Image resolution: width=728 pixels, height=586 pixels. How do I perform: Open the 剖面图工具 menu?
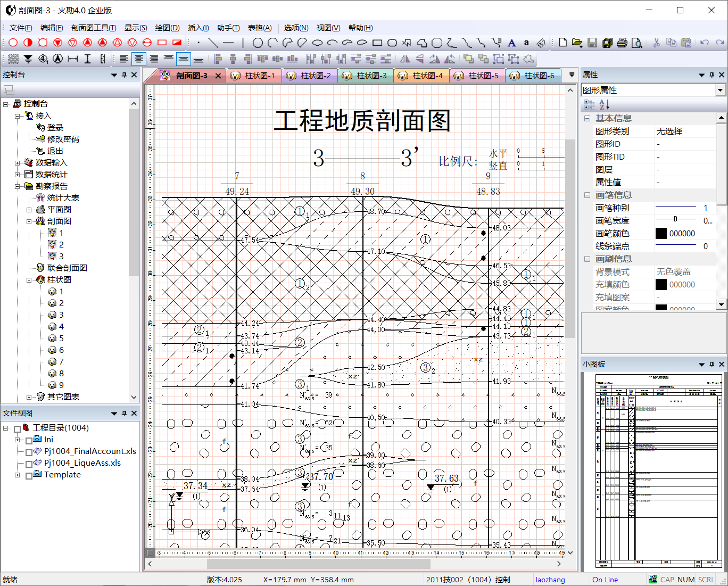coord(93,28)
